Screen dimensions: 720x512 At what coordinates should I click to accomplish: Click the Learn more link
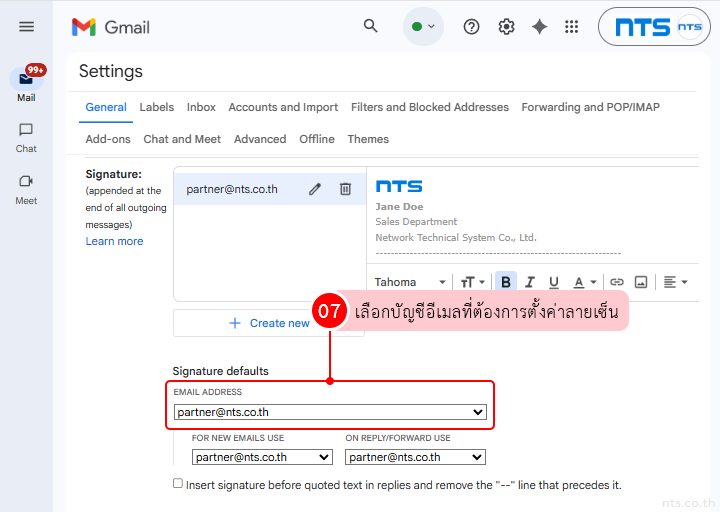(114, 241)
